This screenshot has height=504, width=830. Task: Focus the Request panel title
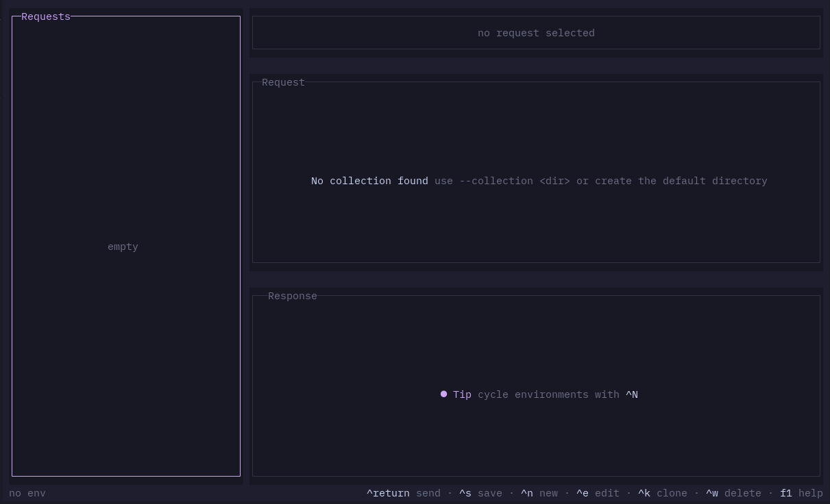(283, 82)
